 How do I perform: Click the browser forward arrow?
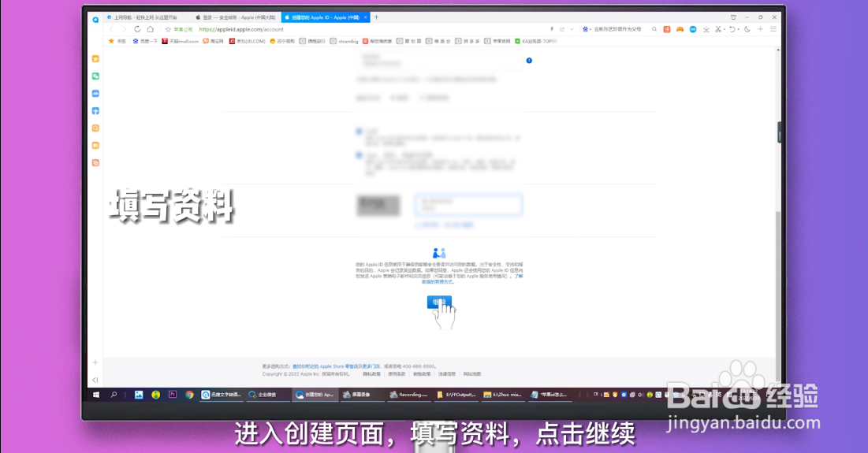click(124, 29)
